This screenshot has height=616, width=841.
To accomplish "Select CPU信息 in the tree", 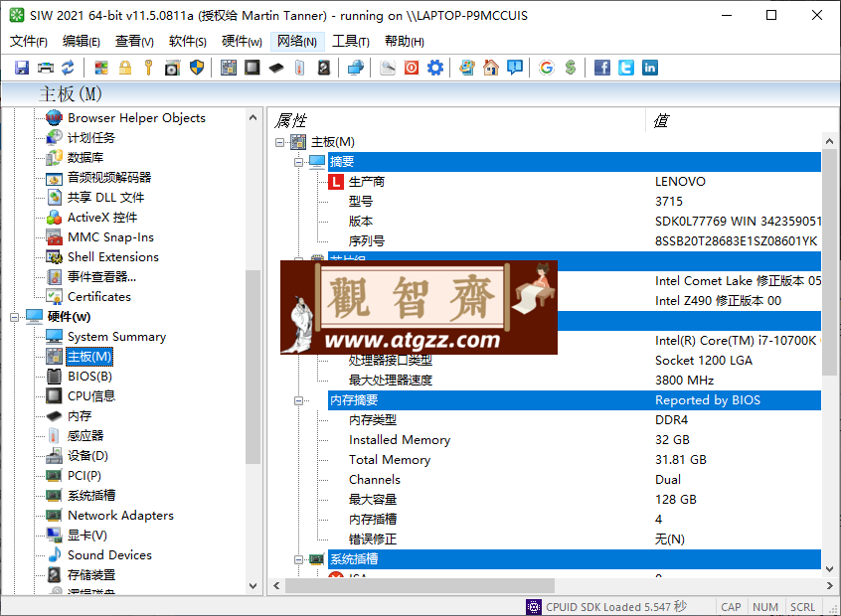I will (91, 396).
